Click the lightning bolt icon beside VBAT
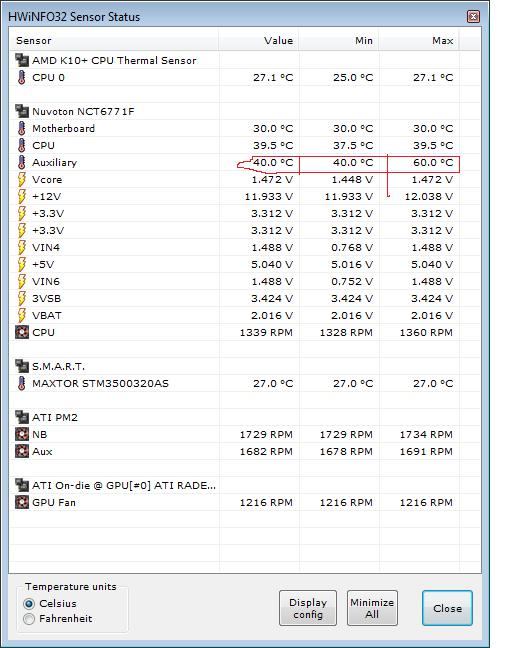This screenshot has height=648, width=512. [22, 315]
